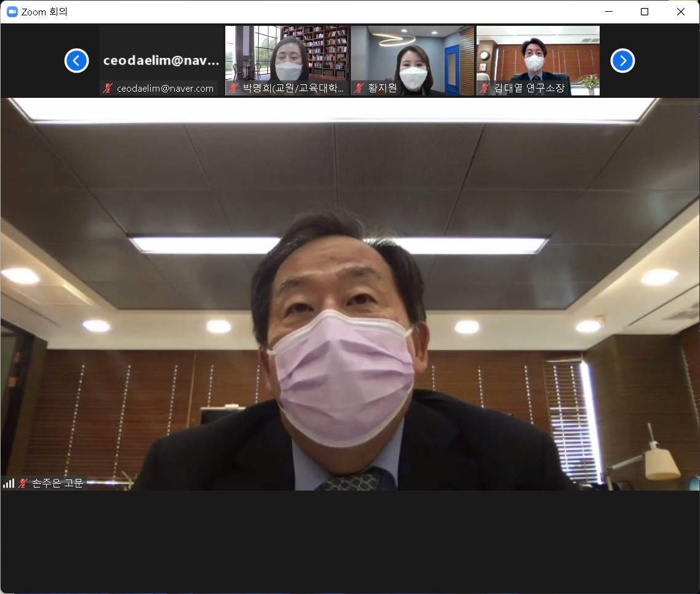
Task: Click muted mic icon beside 황지원
Action: (x=359, y=88)
